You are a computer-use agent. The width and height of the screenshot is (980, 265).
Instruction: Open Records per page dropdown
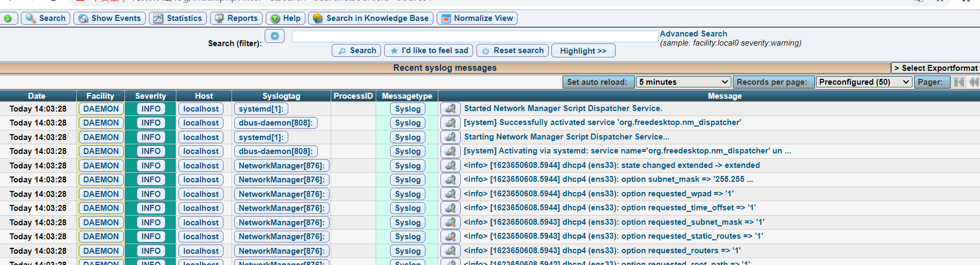tap(864, 82)
